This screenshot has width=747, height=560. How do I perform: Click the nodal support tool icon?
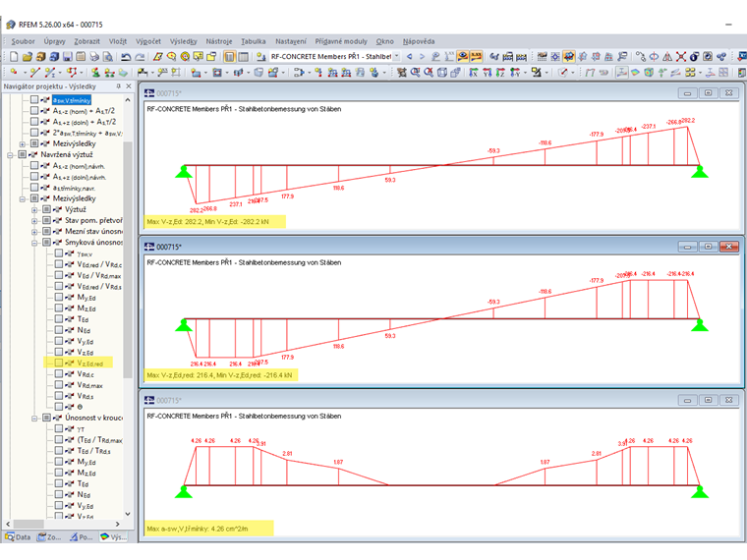(95, 73)
